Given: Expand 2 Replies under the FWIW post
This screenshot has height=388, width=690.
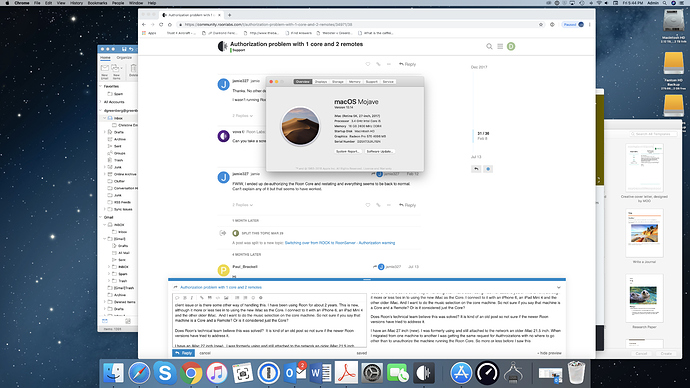Looking at the screenshot, I should point(242,205).
